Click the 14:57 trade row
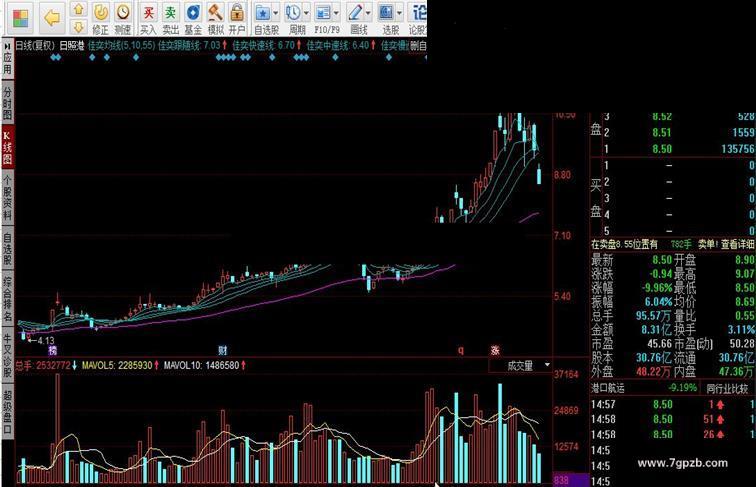 point(673,405)
